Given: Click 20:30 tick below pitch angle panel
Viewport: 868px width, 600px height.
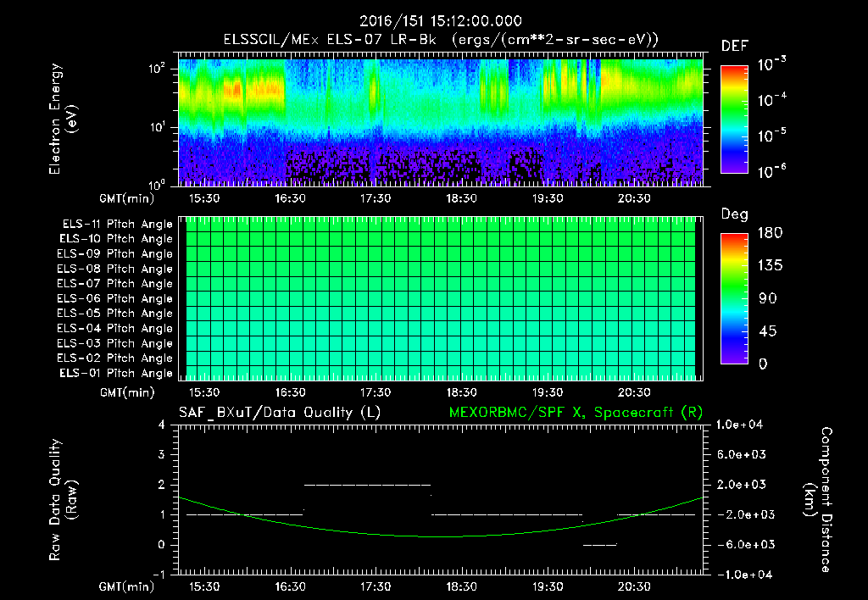Looking at the screenshot, I should pos(634,392).
